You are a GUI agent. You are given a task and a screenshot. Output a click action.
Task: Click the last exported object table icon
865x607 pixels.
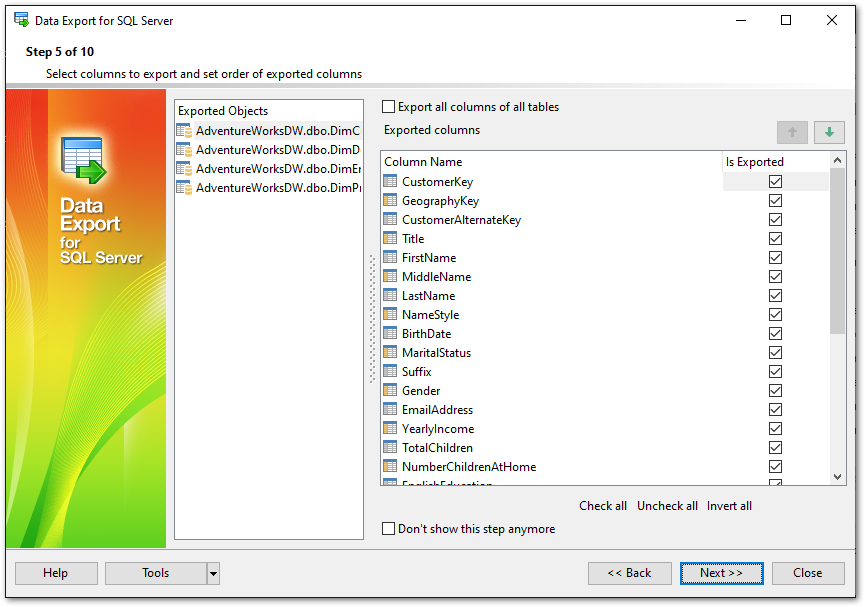[184, 188]
